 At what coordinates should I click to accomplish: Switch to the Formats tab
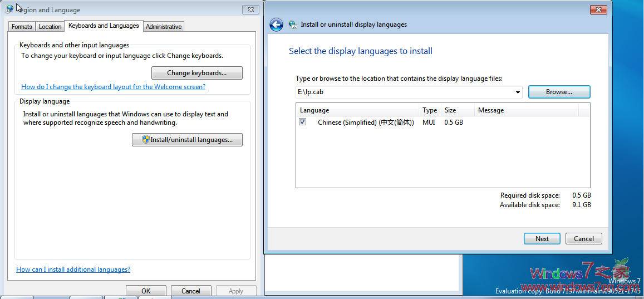(22, 27)
